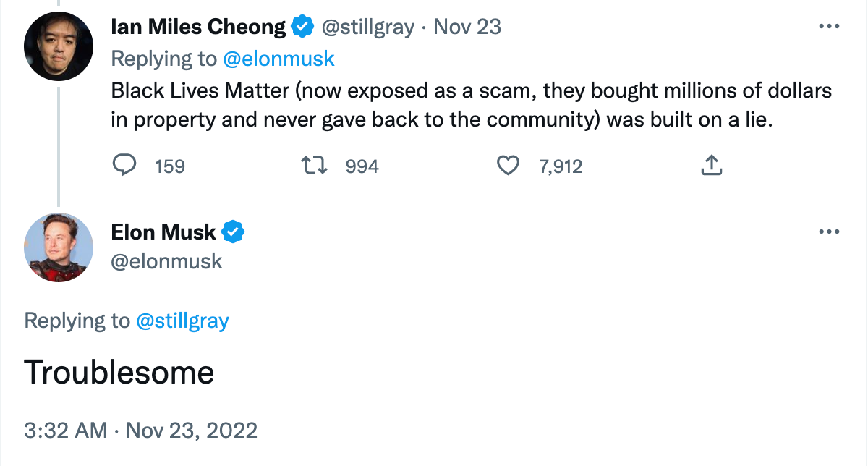Screen dimensions: 868x466
Task: Click the @stillgray handle next to Ian's name
Action: [x=368, y=27]
